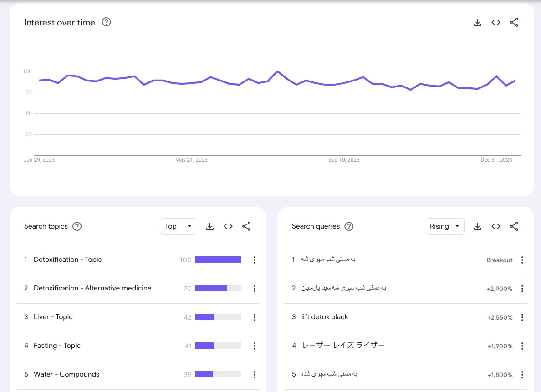The width and height of the screenshot is (541, 392).
Task: Download the Search queries data
Action: pos(478,226)
